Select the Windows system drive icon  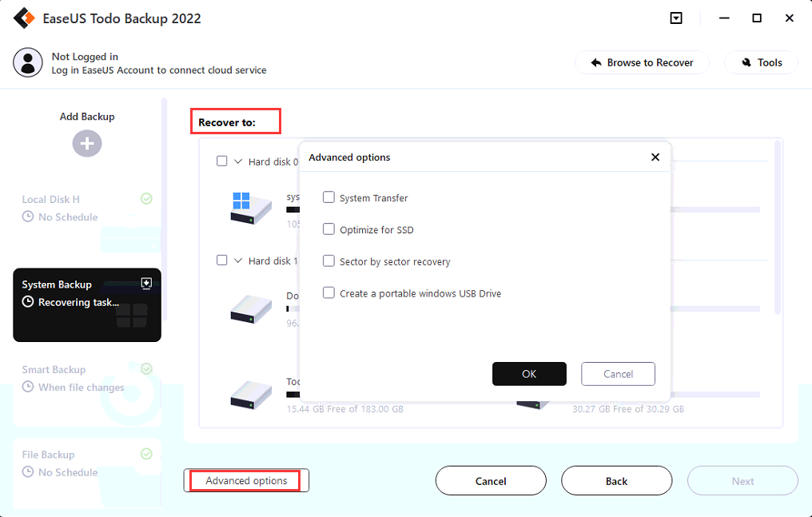[251, 208]
